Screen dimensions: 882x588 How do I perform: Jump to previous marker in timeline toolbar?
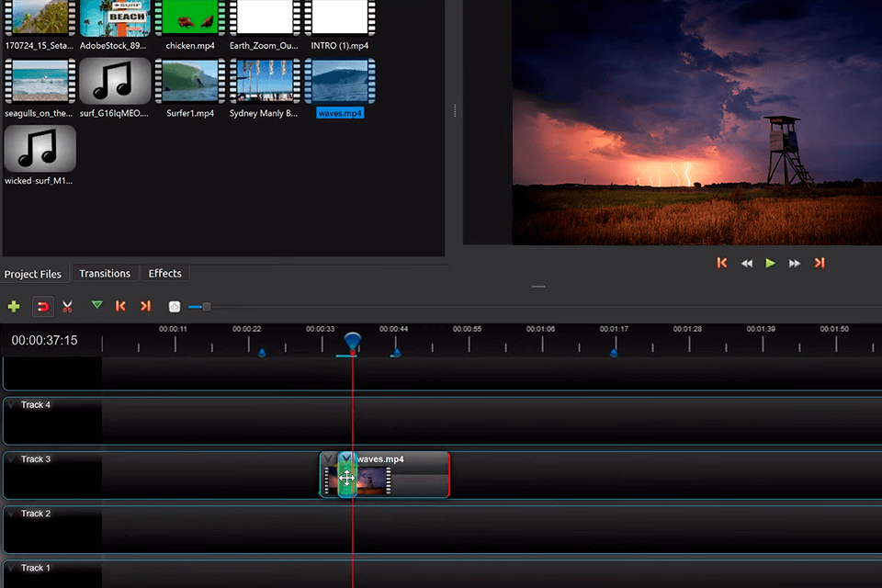tap(120, 306)
